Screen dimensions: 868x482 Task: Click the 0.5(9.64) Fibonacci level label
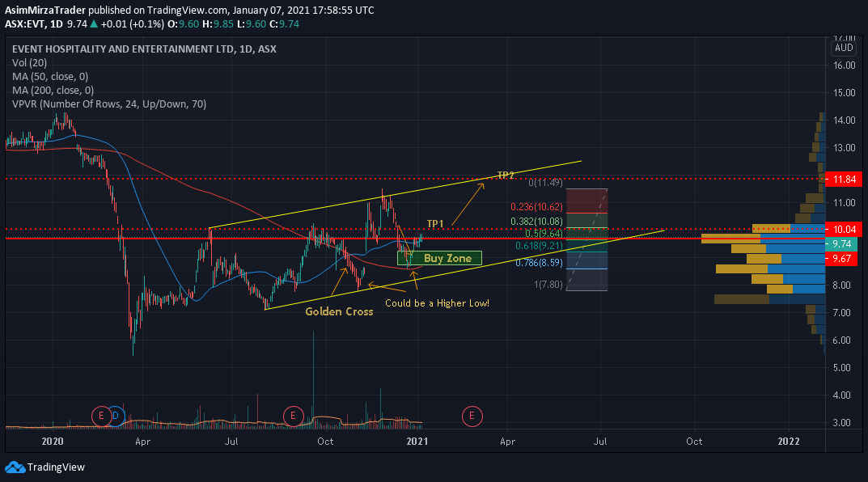[x=544, y=234]
